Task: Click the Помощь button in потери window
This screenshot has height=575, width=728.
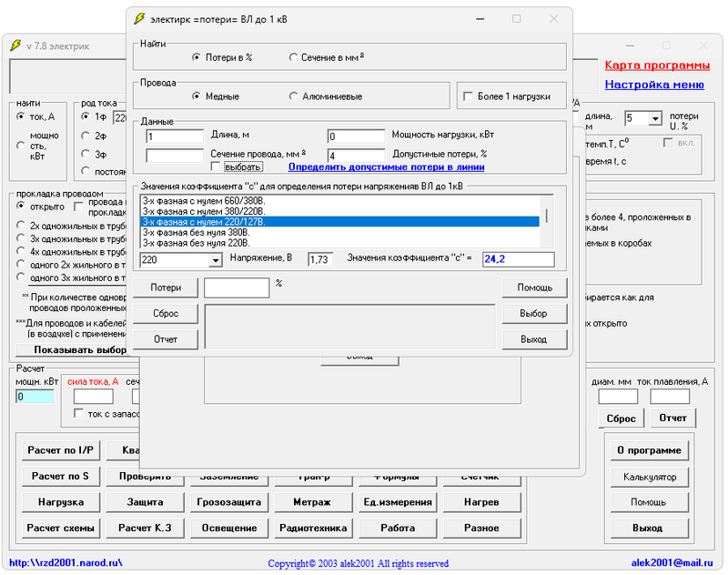Action: (x=535, y=287)
